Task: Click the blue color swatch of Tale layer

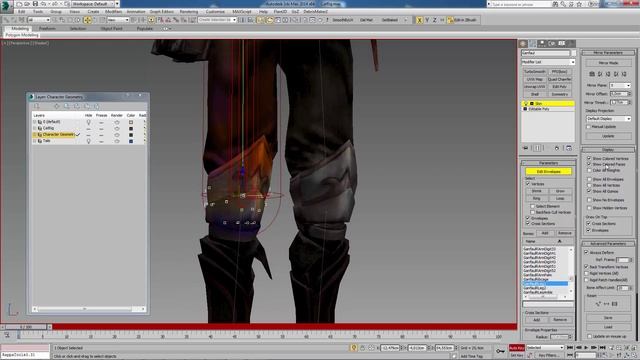Action: click(131, 141)
